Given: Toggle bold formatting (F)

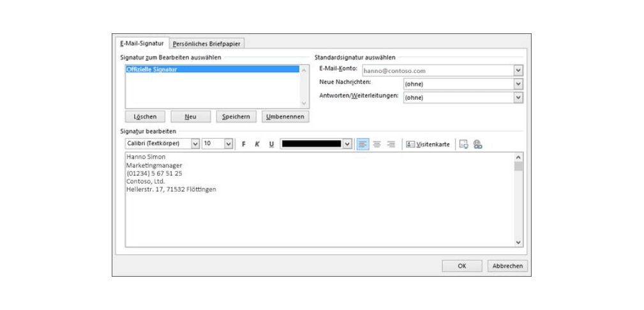Looking at the screenshot, I should 244,144.
